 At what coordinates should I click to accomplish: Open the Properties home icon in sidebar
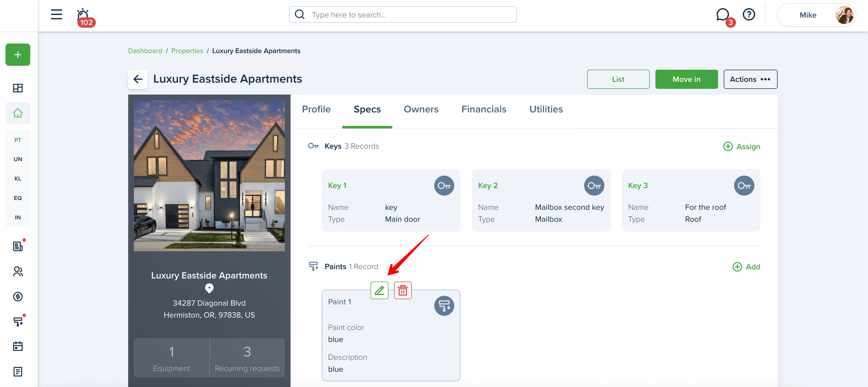[18, 113]
